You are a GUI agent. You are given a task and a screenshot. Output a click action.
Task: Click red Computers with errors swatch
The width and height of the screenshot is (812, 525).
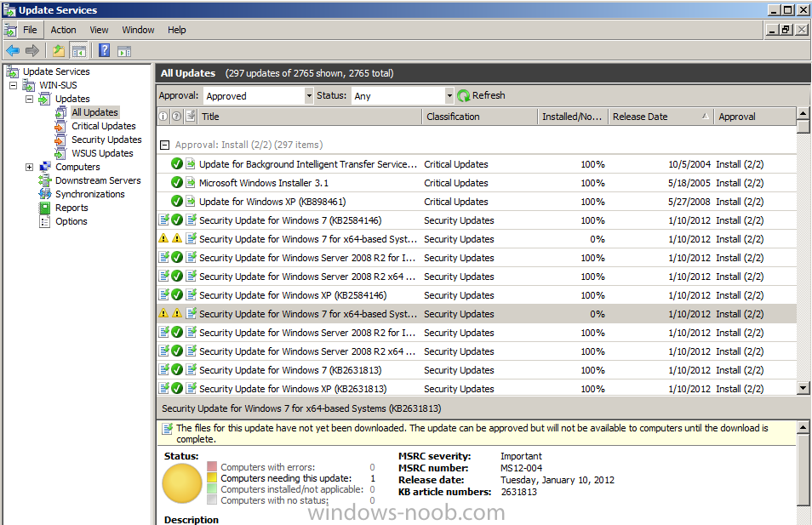[x=211, y=466]
